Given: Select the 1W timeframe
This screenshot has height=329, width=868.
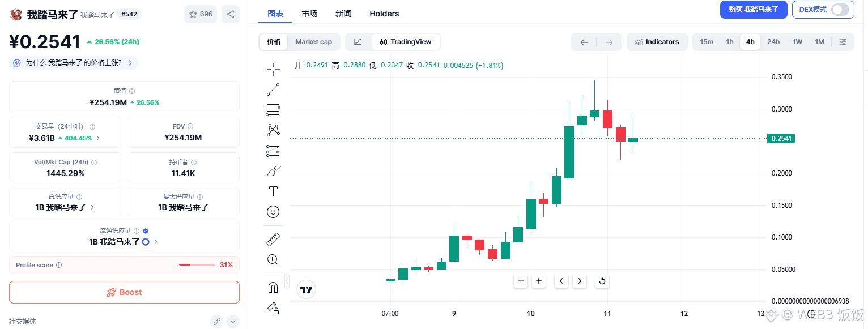Looking at the screenshot, I should pos(797,42).
